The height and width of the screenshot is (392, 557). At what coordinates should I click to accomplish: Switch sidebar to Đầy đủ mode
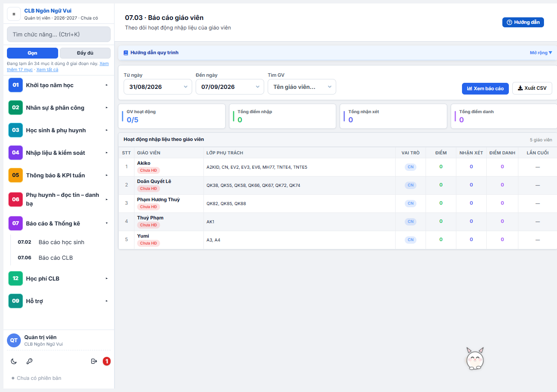(85, 53)
